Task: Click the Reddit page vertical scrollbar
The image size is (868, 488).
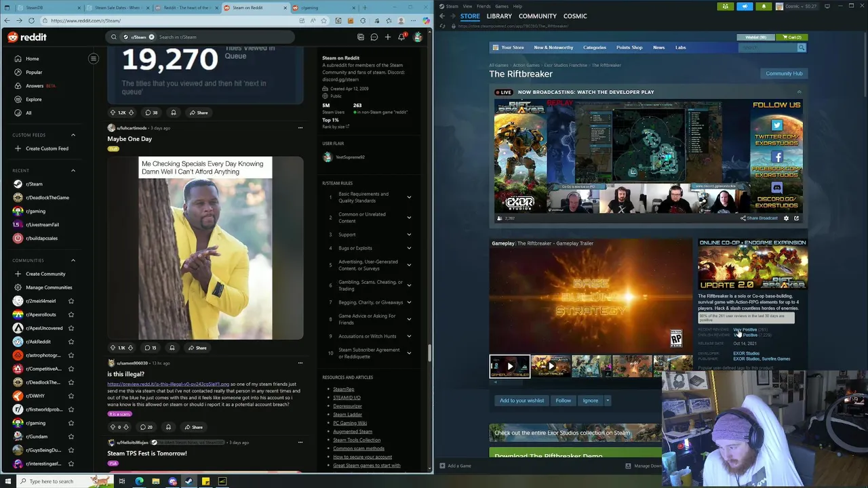Action: (429, 353)
